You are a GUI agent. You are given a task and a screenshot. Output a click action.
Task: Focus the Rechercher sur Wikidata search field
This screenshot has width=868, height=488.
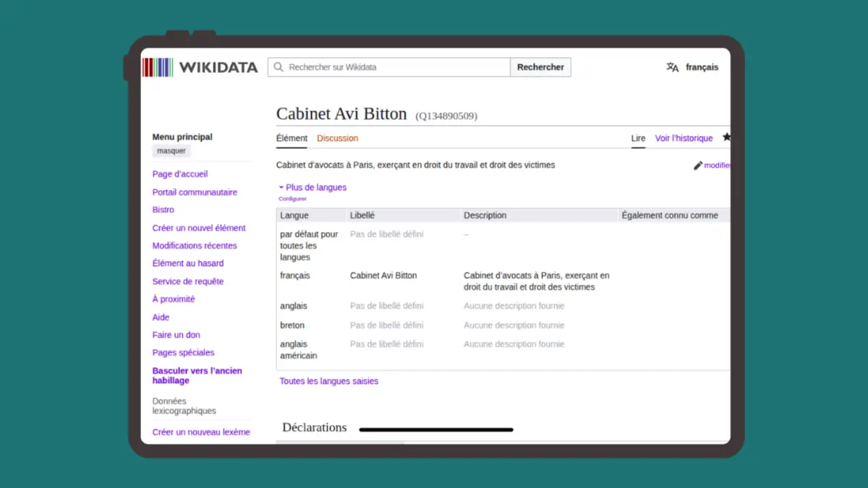389,67
